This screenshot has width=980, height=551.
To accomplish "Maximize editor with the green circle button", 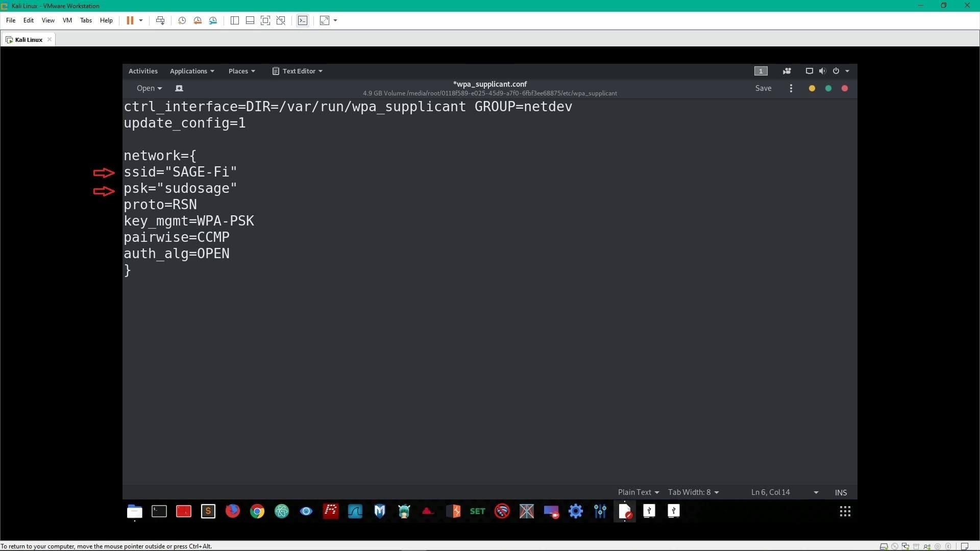I will coord(828,88).
